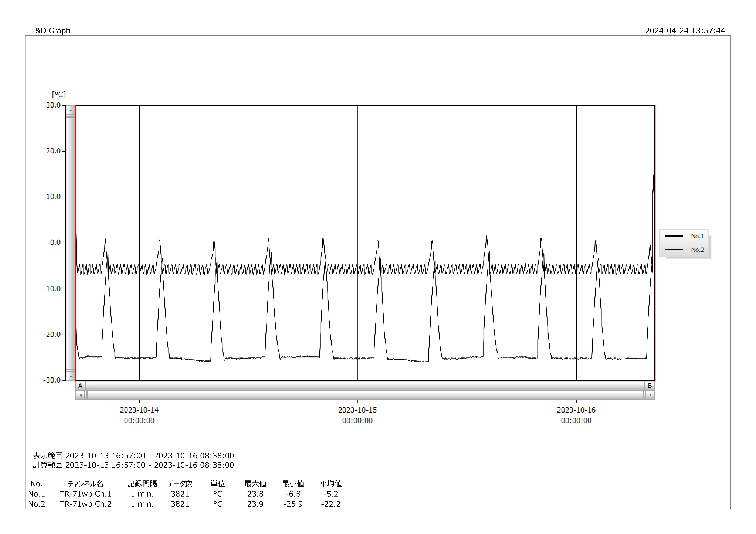Click the A-B cursor range bar
This screenshot has height=534, width=756.
click(x=365, y=385)
